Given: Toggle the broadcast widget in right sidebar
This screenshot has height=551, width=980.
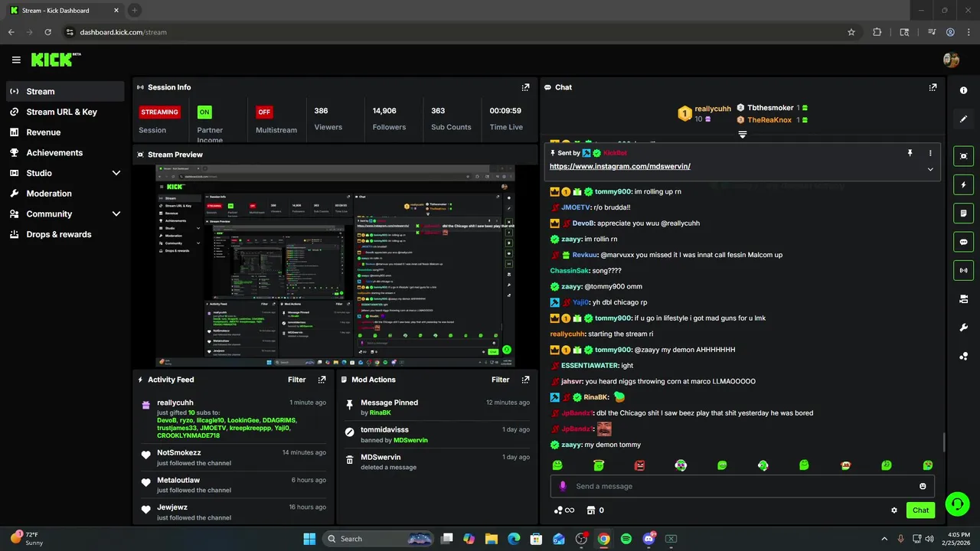Looking at the screenshot, I should tap(963, 270).
